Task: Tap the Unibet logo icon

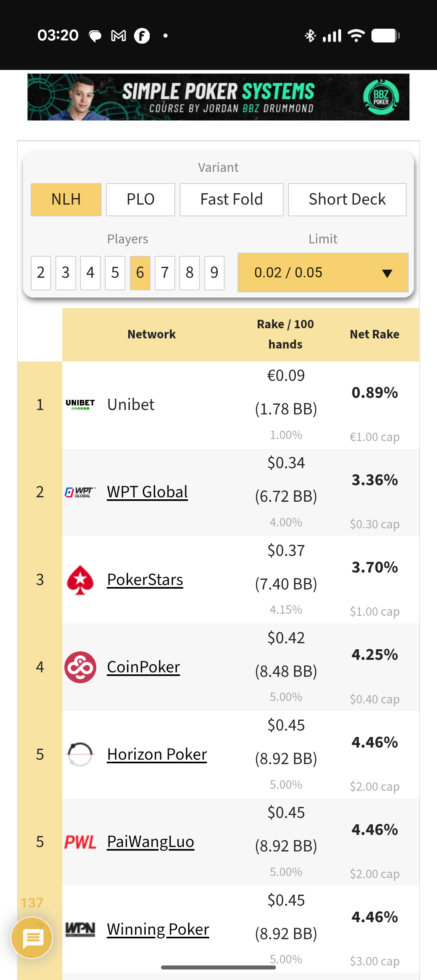Action: pyautogui.click(x=80, y=405)
